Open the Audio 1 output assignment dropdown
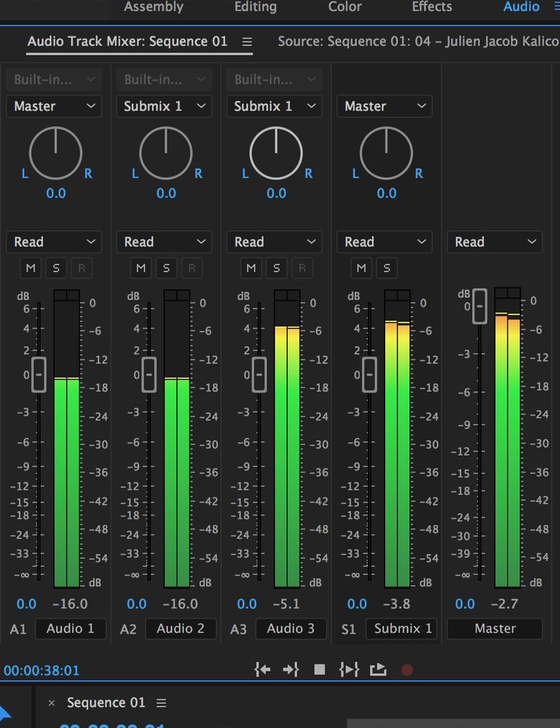 point(54,106)
